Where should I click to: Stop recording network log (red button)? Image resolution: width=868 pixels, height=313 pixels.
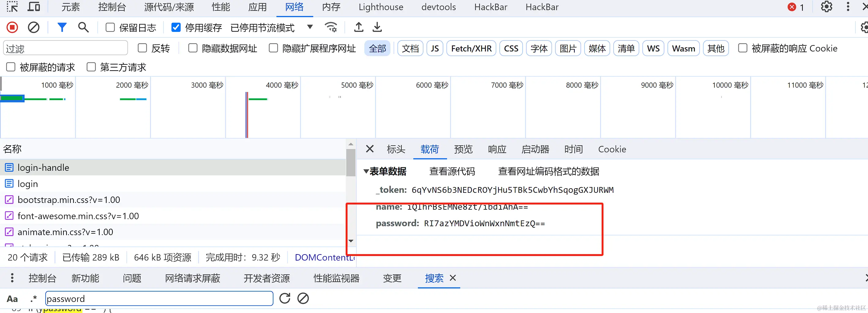(x=12, y=27)
